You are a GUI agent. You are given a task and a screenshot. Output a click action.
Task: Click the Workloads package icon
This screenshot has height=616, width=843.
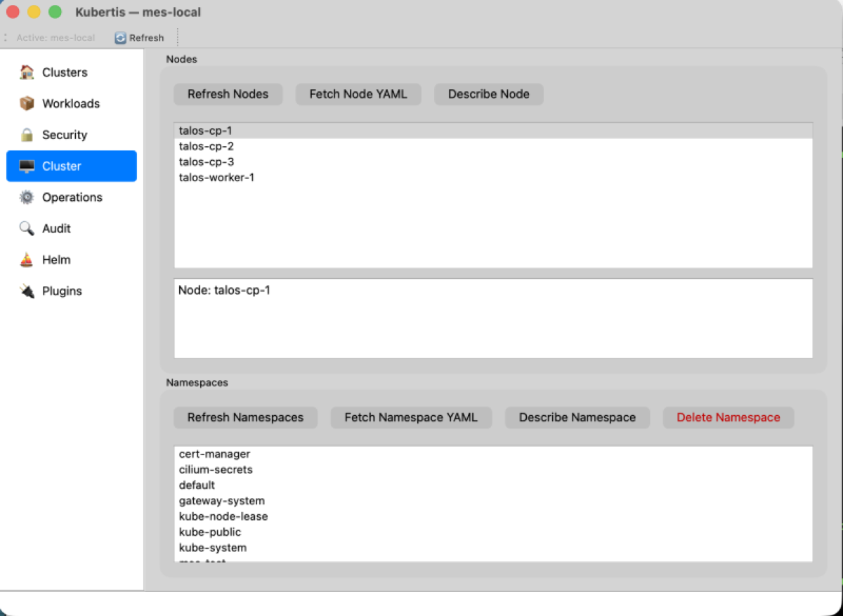pyautogui.click(x=27, y=103)
